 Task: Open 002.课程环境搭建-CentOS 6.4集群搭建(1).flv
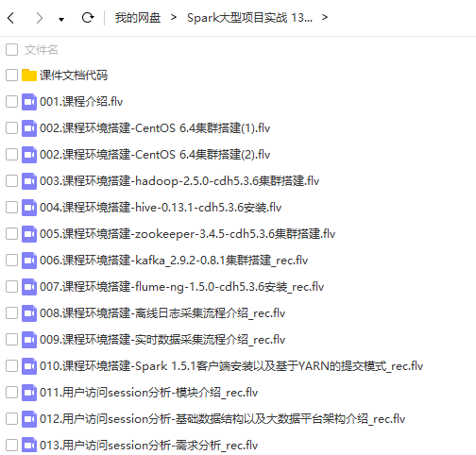155,128
